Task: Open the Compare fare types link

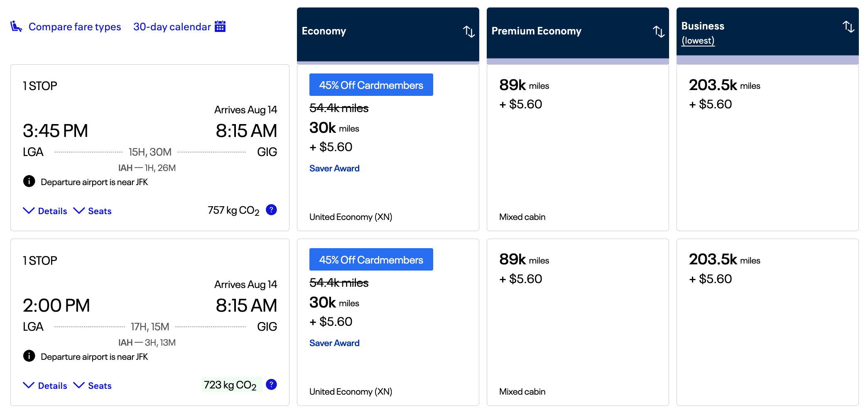Action: [x=75, y=27]
